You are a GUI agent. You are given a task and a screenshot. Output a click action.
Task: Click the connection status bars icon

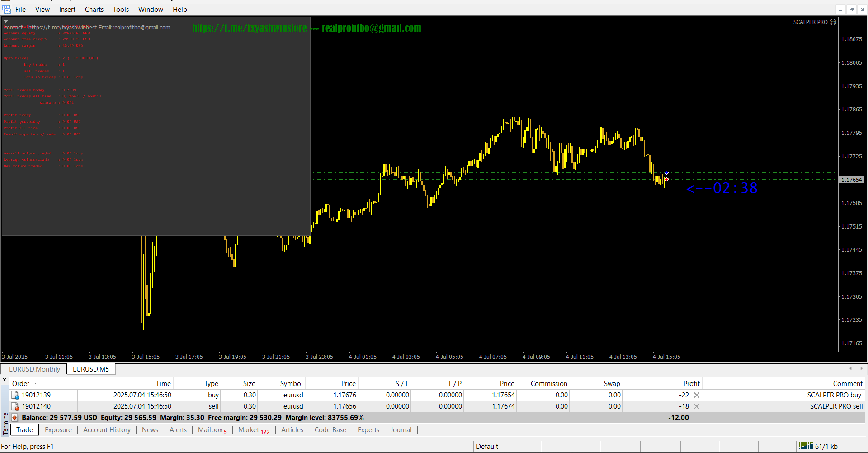tap(806, 446)
